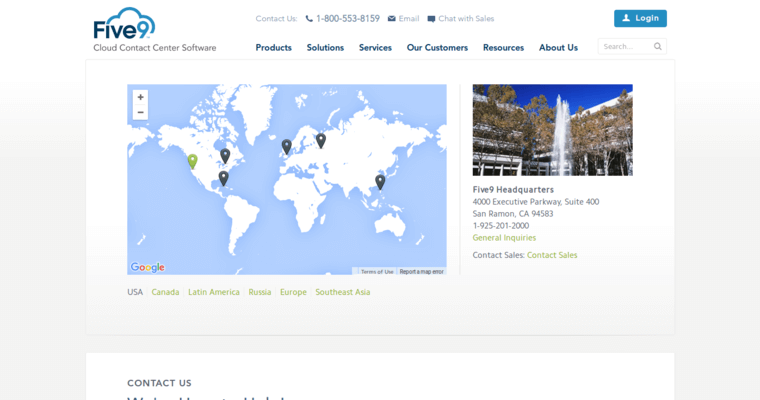
Task: Open the Products menu
Action: [x=273, y=47]
